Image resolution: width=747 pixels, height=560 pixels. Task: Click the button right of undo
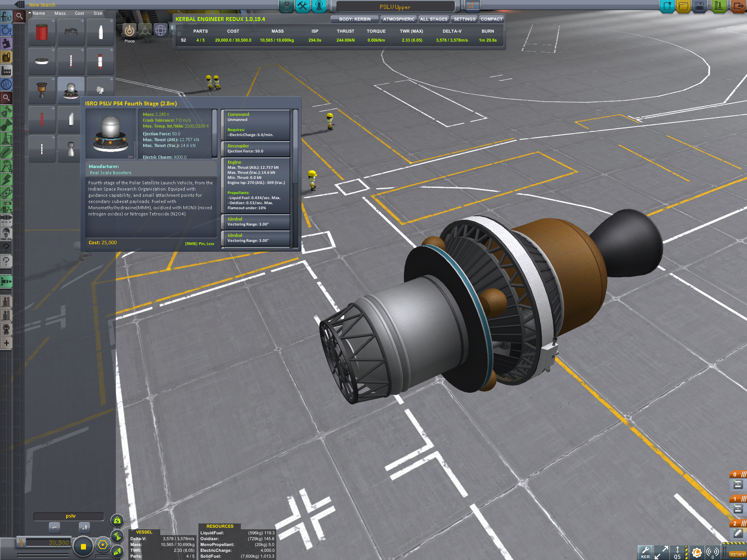pyautogui.click(x=84, y=528)
